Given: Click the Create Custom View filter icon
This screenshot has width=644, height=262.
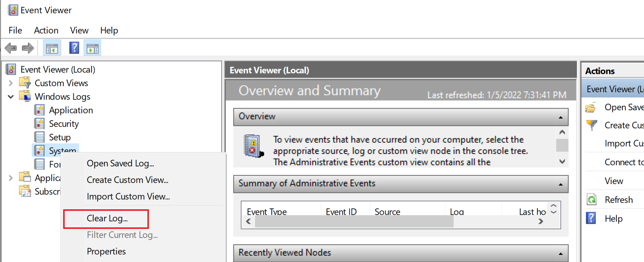Looking at the screenshot, I should pos(591,125).
